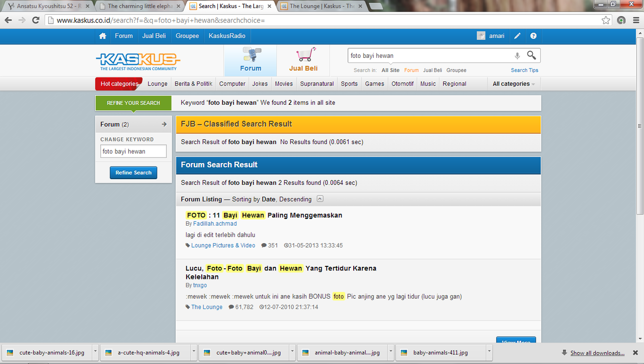644x364 pixels.
Task: Select Jual Beli search-in filter
Action: pyautogui.click(x=433, y=70)
